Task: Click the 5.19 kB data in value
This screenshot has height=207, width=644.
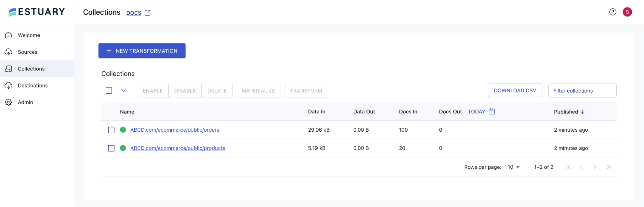Action: pyautogui.click(x=317, y=148)
